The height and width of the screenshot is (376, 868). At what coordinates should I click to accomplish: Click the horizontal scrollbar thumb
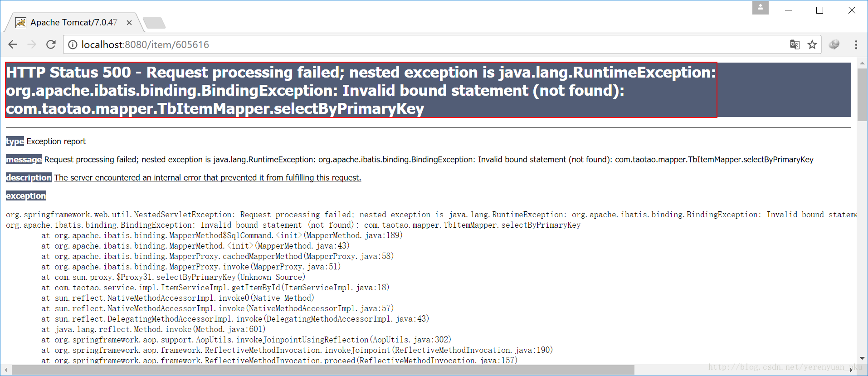click(x=323, y=370)
